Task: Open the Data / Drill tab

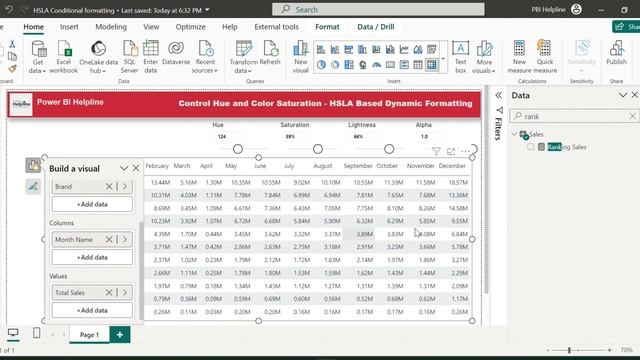Action: (376, 27)
